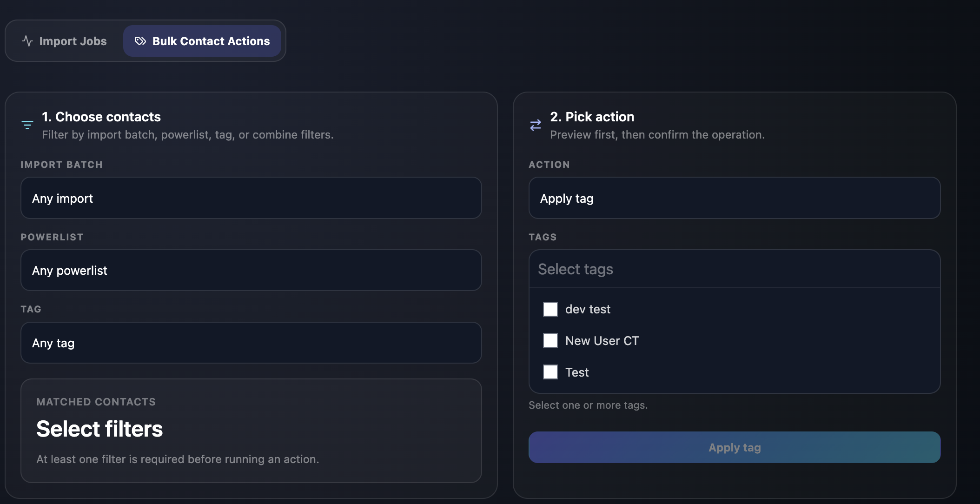Click the 'Select one or more tags.' hint

[x=588, y=405]
